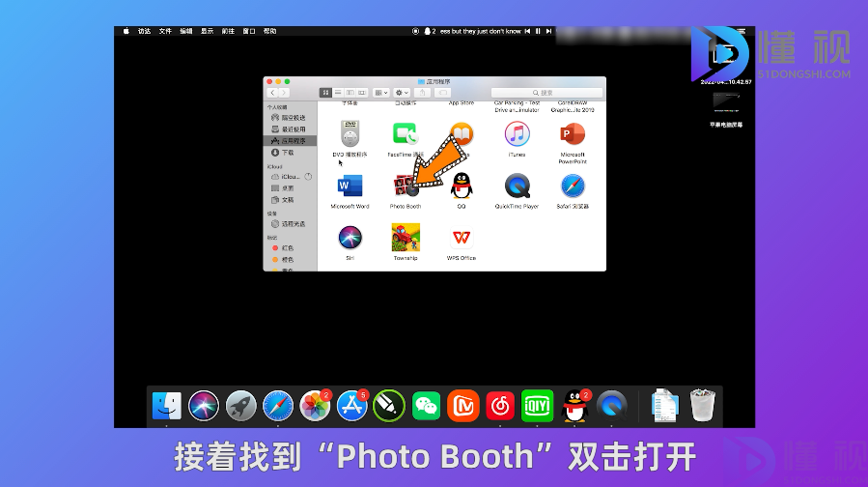Switch Finder to icon view
This screenshot has width=868, height=487.
325,93
